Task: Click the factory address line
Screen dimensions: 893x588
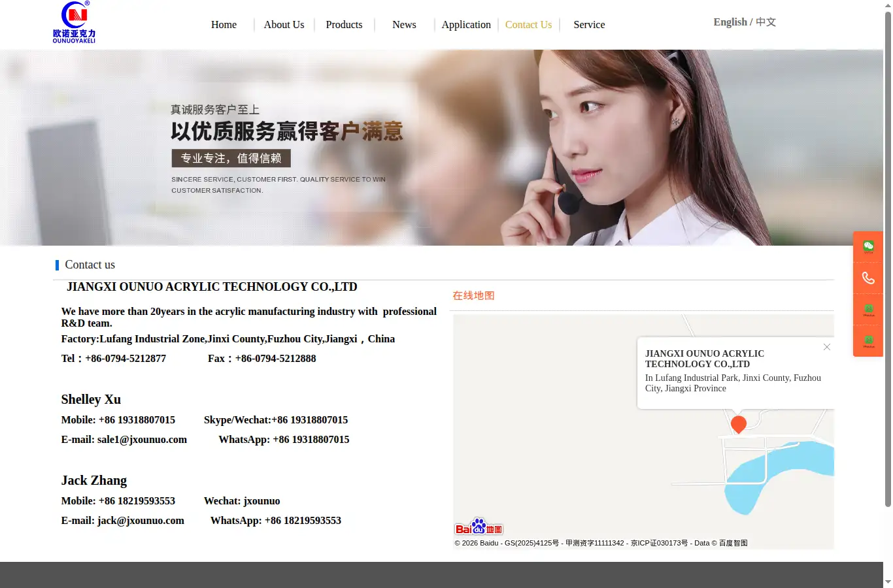Action: point(228,339)
